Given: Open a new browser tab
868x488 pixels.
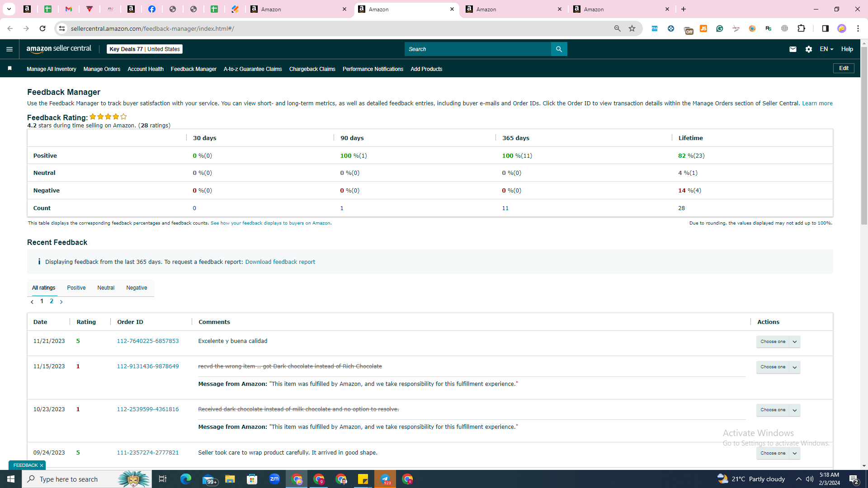Looking at the screenshot, I should pyautogui.click(x=684, y=9).
